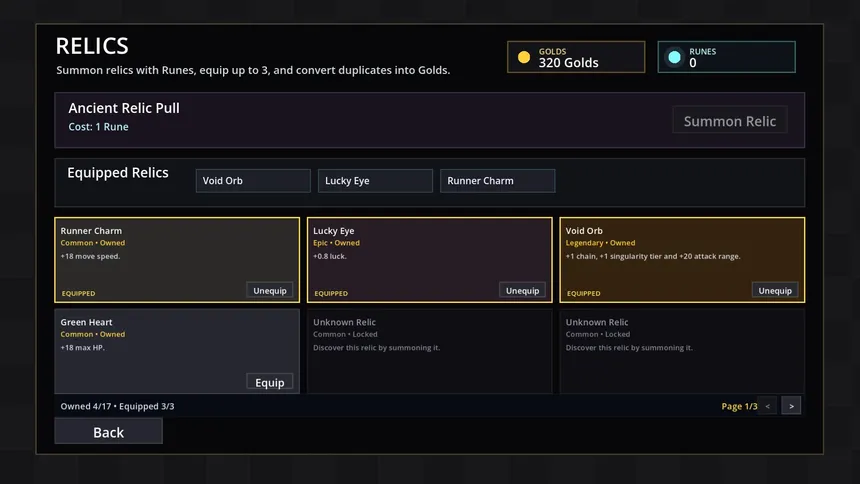This screenshot has width=860, height=484.
Task: Go to next relic page arrow
Action: point(791,406)
